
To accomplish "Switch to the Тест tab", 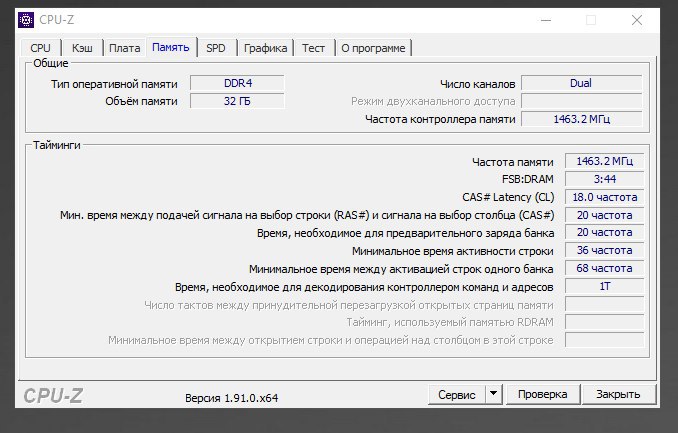I will click(x=313, y=48).
